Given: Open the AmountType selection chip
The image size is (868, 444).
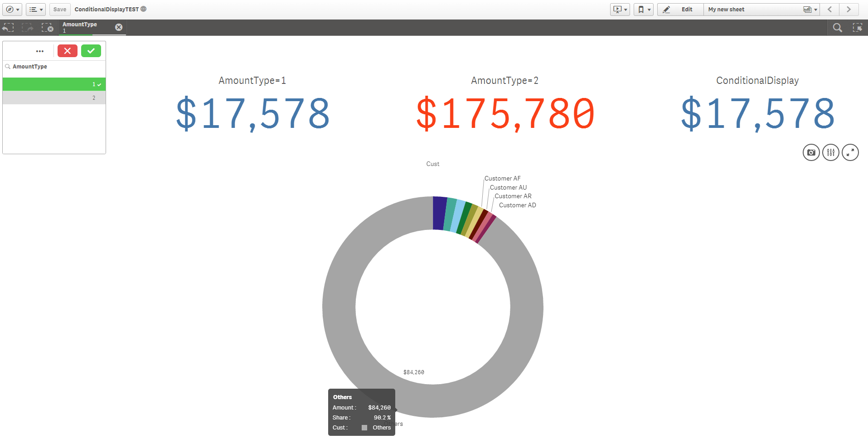Looking at the screenshot, I should (86, 27).
